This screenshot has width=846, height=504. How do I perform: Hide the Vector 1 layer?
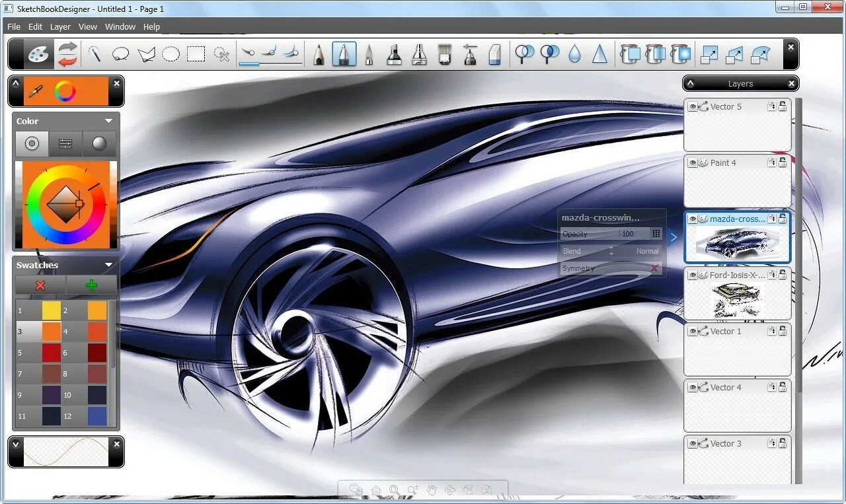pos(693,331)
